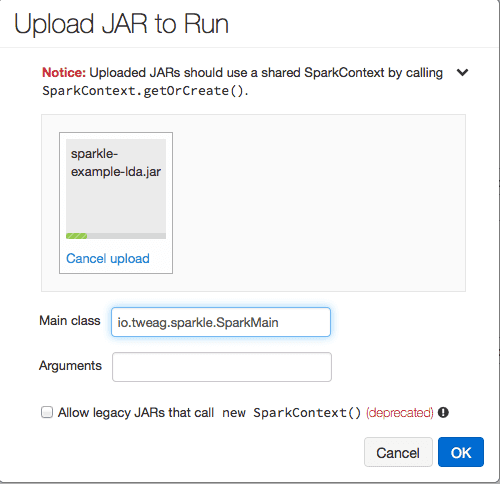Click the 'sparkle-example-lda.jar' filename text
This screenshot has height=484, width=500.
tap(116, 163)
